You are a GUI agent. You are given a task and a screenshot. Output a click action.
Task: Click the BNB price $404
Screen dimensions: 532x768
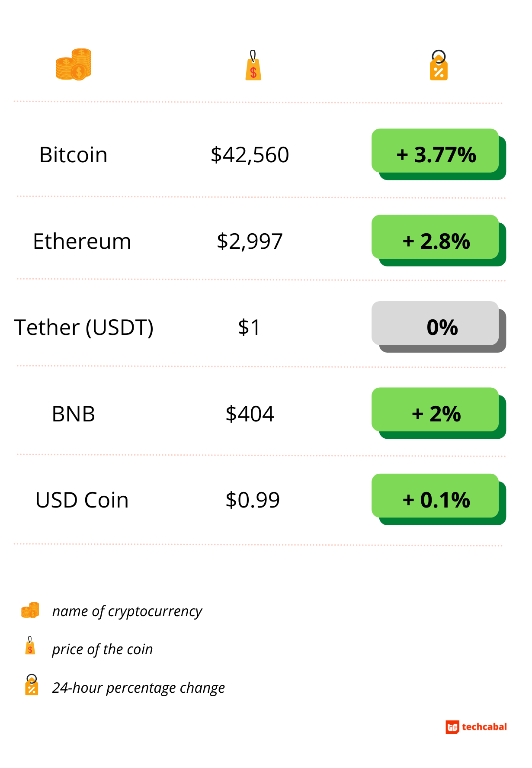[x=250, y=414]
